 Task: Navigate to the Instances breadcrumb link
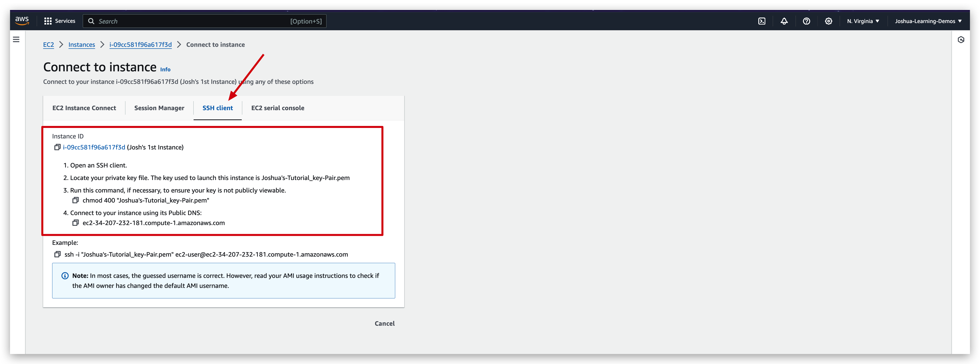[x=81, y=45]
